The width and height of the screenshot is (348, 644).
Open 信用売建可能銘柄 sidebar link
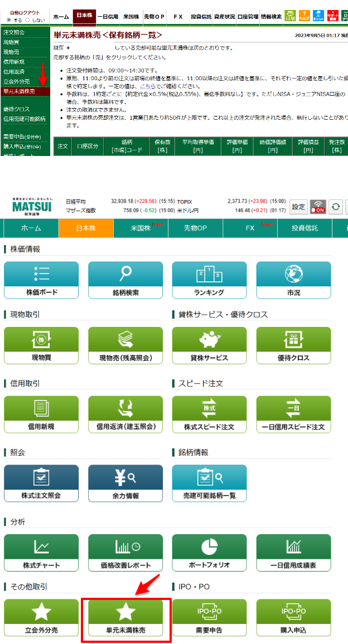coord(25,119)
